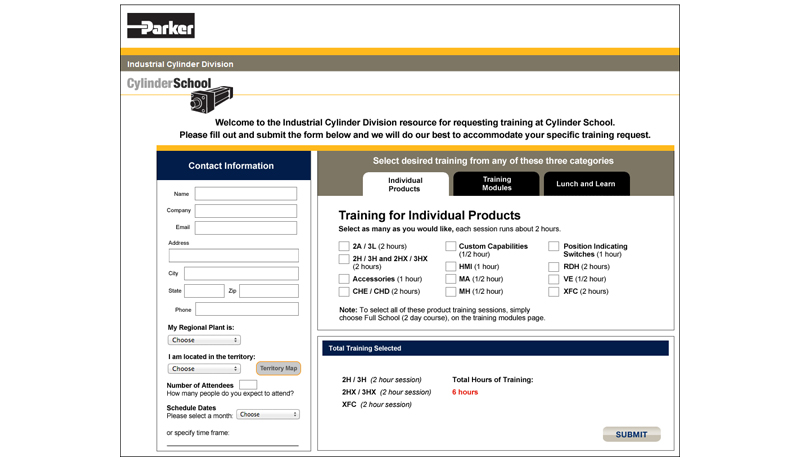Click the Company input field
Image resolution: width=800 pixels, height=457 pixels.
[246, 211]
